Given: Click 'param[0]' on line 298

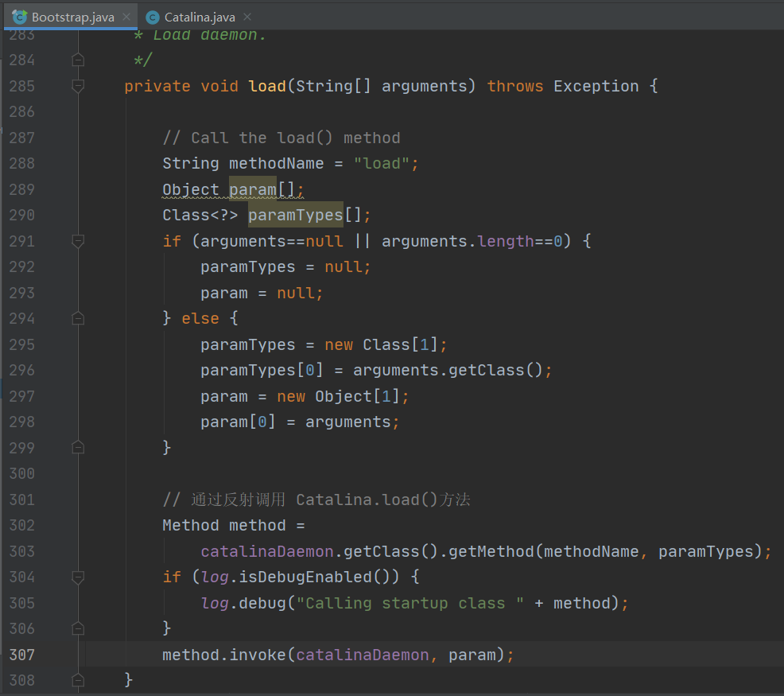Looking at the screenshot, I should (x=238, y=422).
